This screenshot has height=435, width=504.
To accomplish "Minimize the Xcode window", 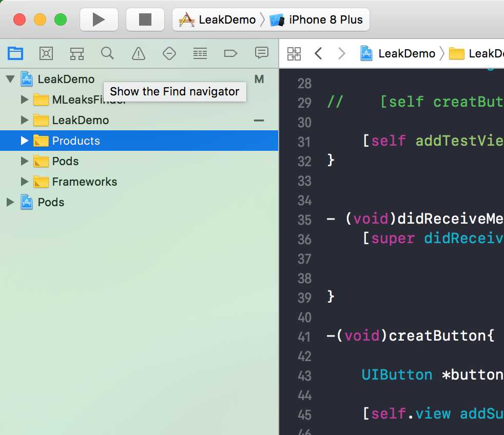I will tap(40, 19).
